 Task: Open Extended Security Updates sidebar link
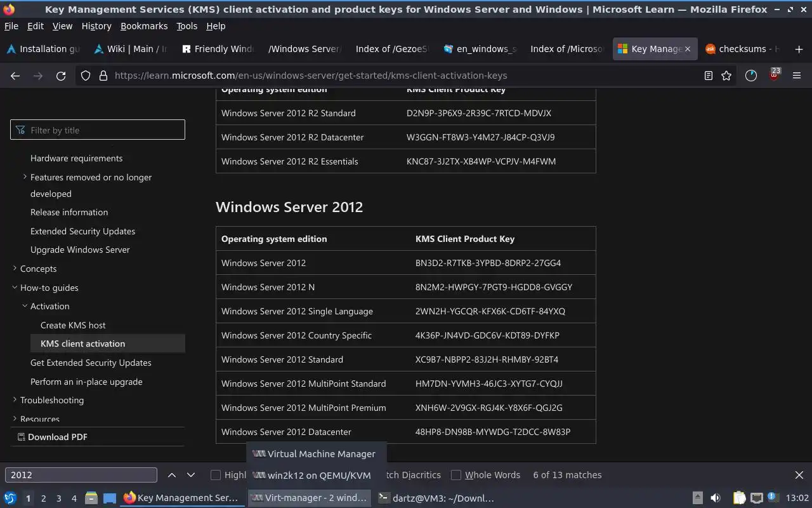(x=82, y=231)
